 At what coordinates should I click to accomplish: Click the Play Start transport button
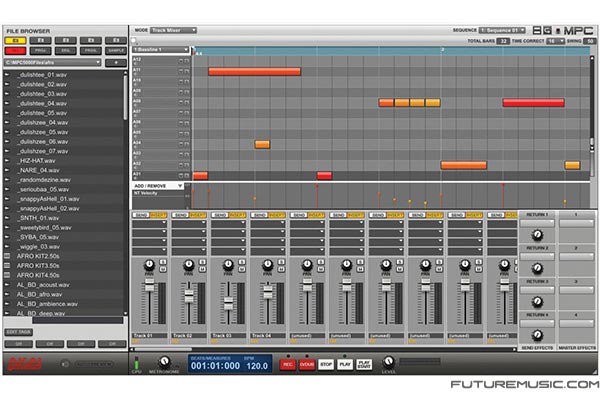point(364,365)
